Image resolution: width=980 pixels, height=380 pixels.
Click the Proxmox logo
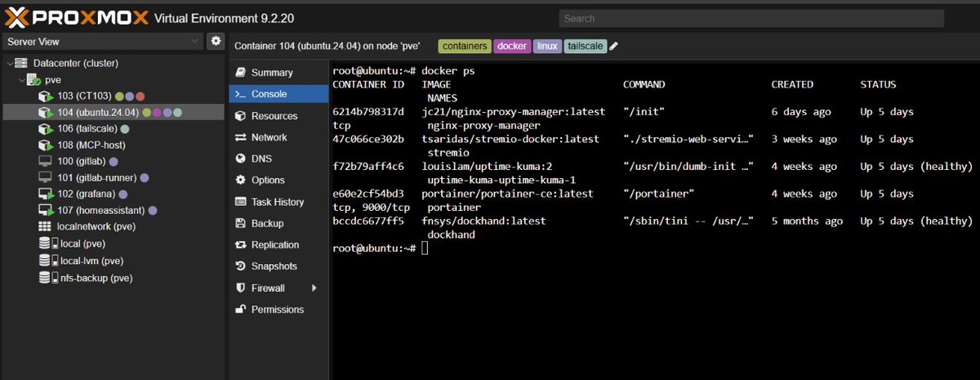(x=77, y=16)
